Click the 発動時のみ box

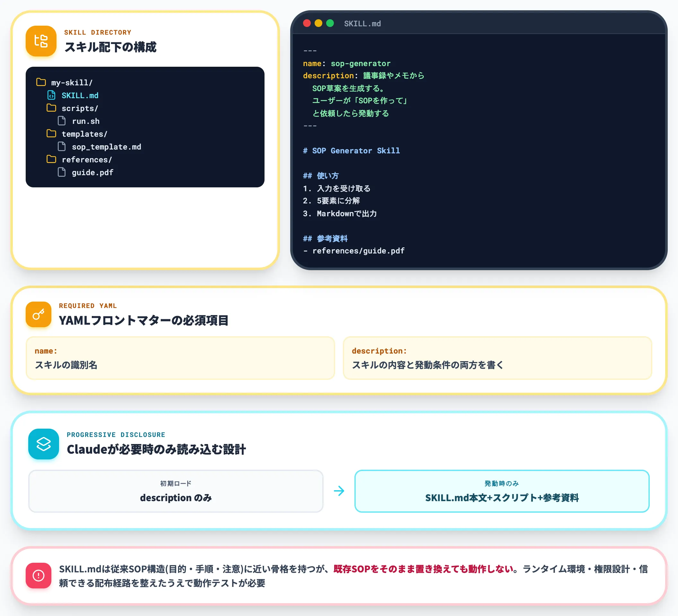[x=502, y=491]
